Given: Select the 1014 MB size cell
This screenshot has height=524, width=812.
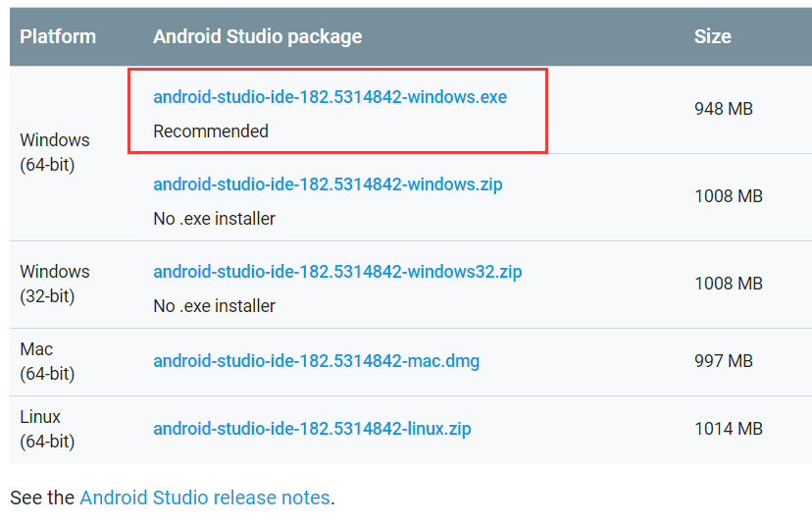Looking at the screenshot, I should pos(728,429).
